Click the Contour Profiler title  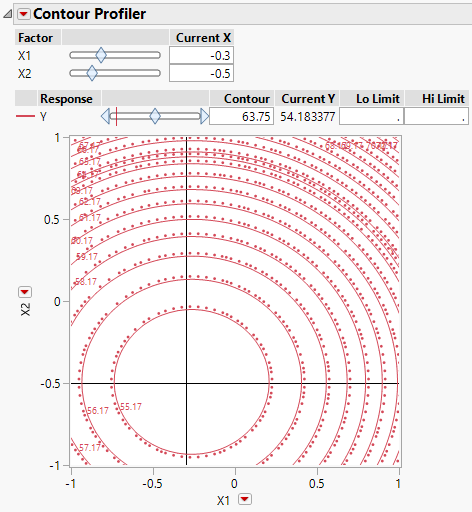click(x=89, y=14)
